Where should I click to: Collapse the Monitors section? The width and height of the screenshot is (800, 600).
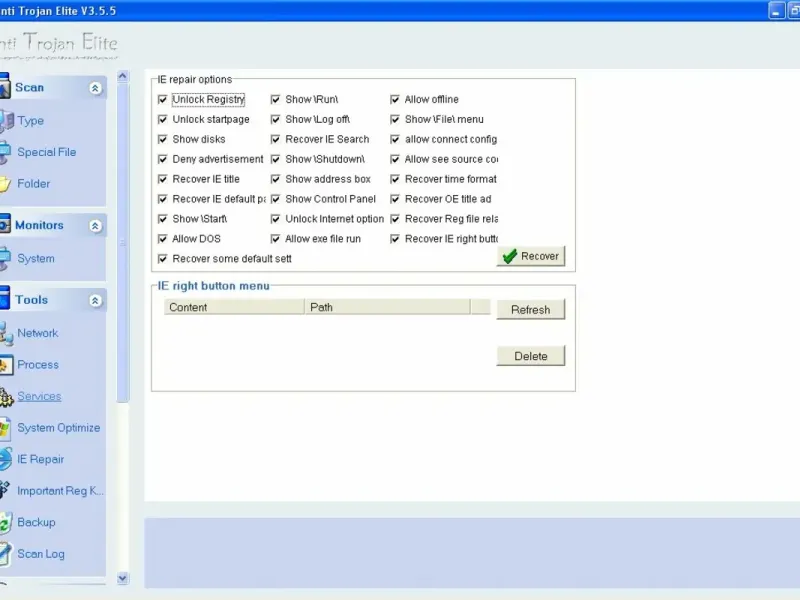95,226
